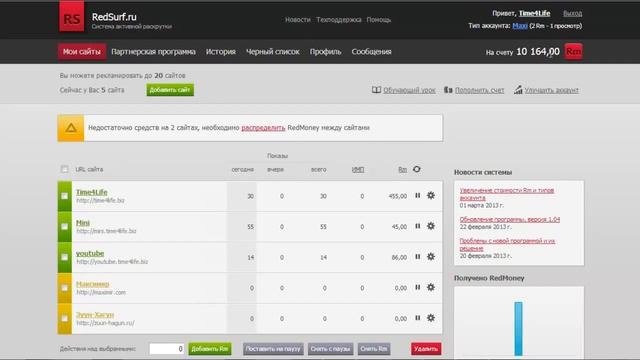Click the green Добавить Rm button
This screenshot has width=640, height=360.
[210, 349]
